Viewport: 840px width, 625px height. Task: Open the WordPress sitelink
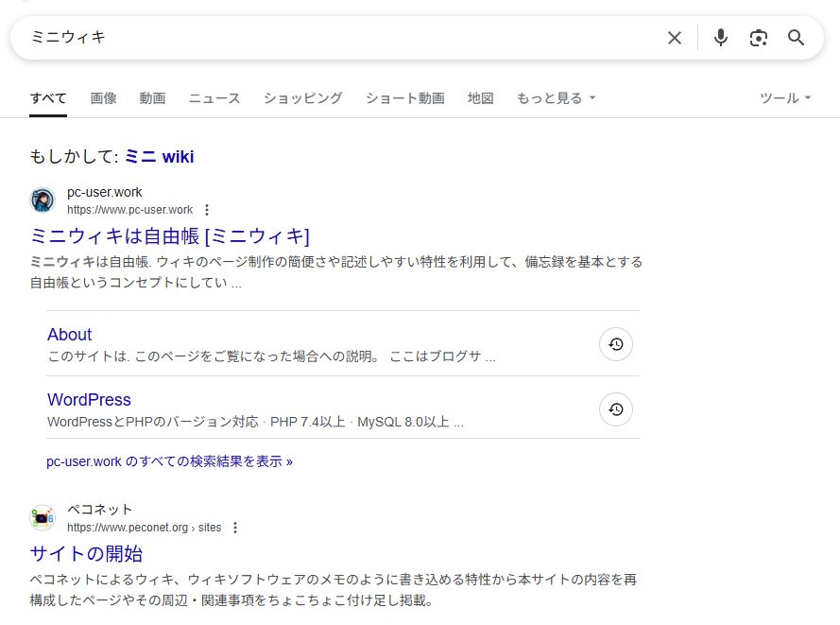coord(89,400)
